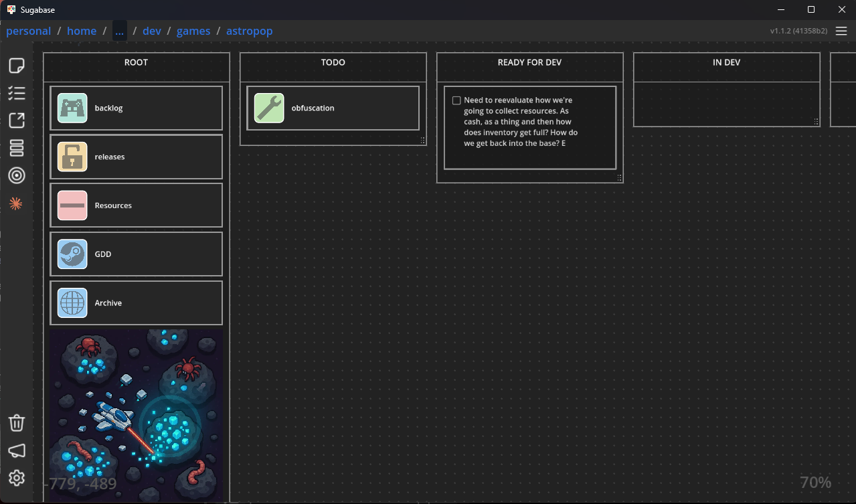
Task: Select the TODO column header
Action: 333,62
